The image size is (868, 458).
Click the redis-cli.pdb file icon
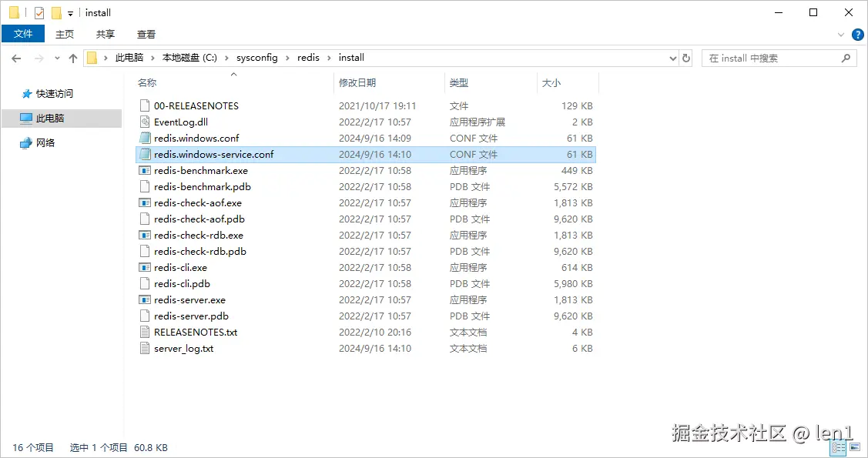145,284
